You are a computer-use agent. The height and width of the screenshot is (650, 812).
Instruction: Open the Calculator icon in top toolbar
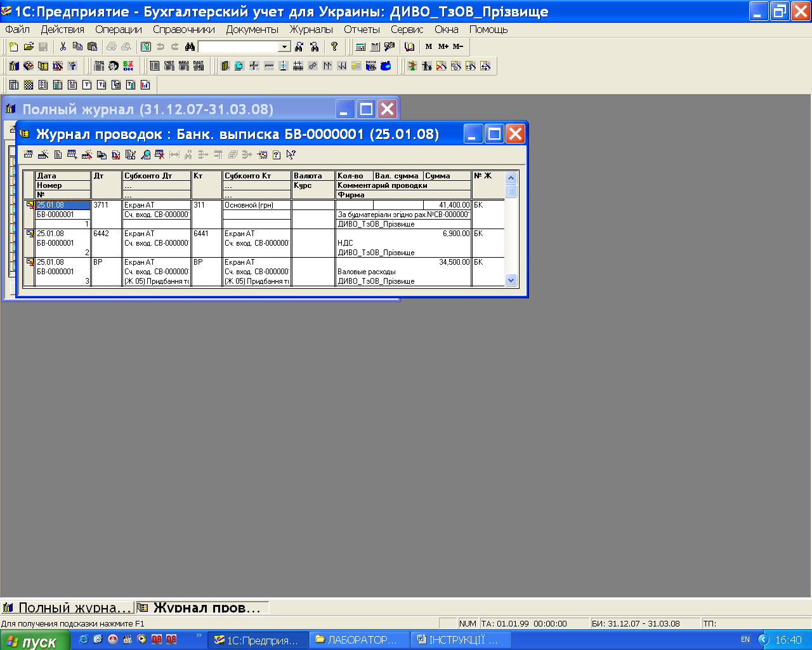pos(360,46)
